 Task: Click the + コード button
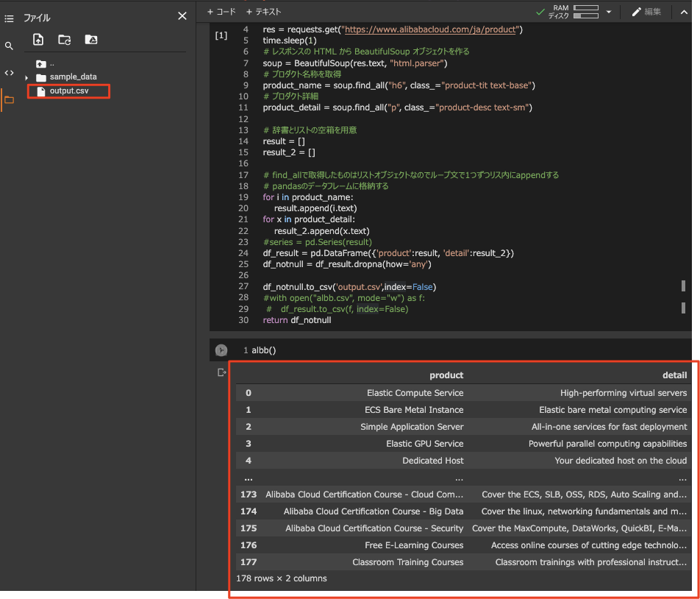(x=221, y=12)
